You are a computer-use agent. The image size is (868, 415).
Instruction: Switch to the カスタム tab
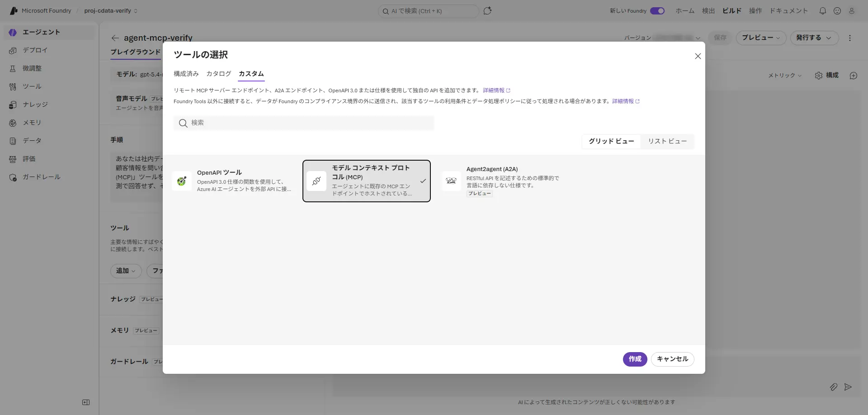pos(251,74)
